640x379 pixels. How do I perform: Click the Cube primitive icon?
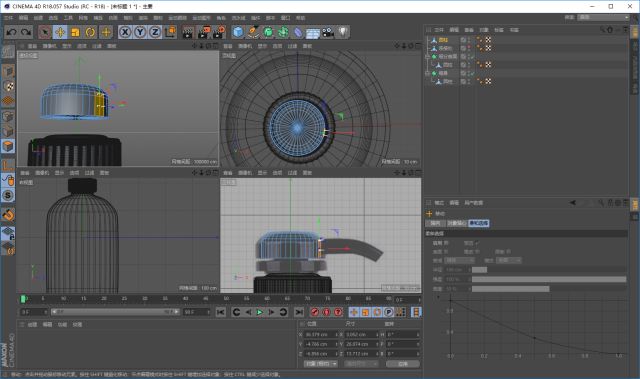(238, 32)
